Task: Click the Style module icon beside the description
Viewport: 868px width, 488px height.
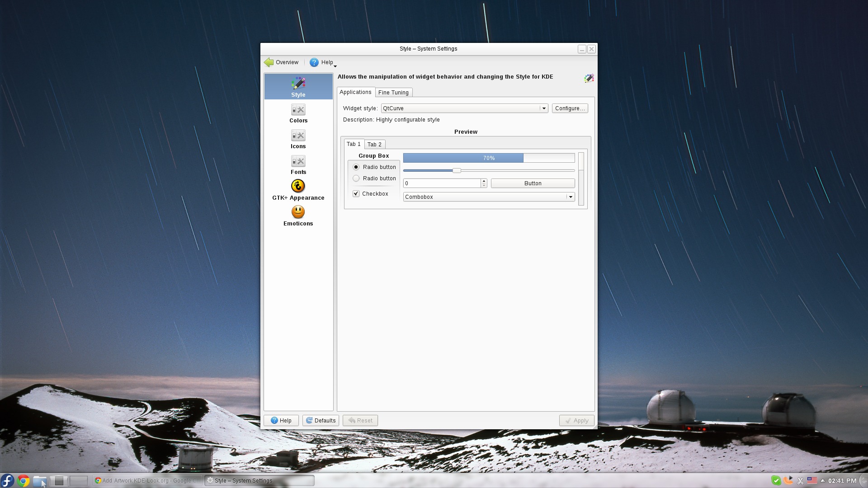Action: (589, 78)
